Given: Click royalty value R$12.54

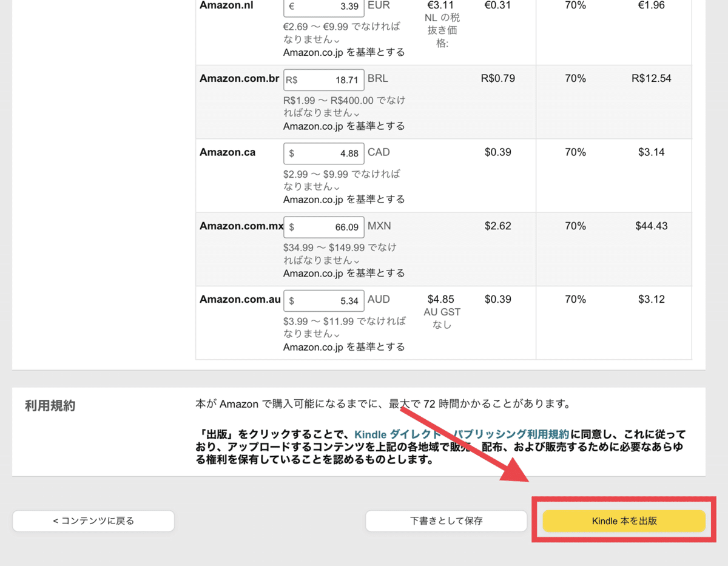Looking at the screenshot, I should tap(651, 79).
